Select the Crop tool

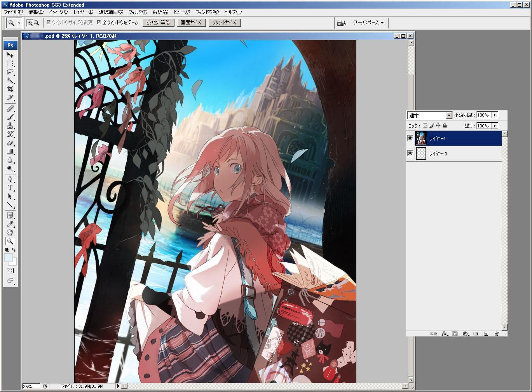(x=10, y=89)
